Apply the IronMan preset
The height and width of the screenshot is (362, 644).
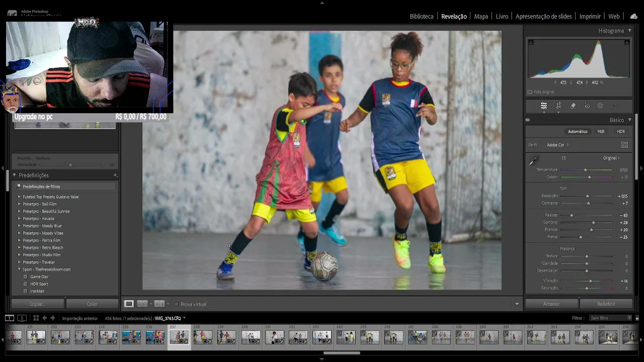[x=37, y=291]
